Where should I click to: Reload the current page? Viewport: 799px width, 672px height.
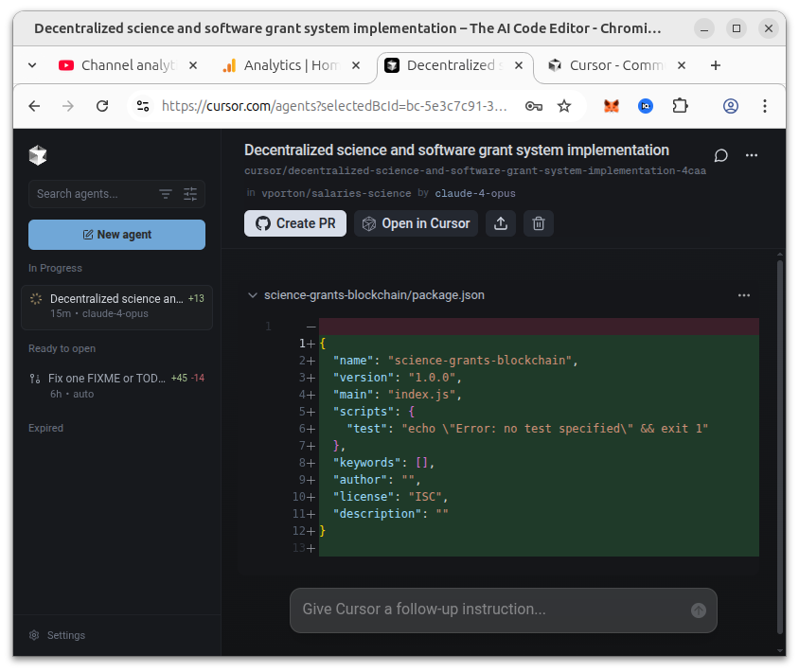click(x=102, y=106)
